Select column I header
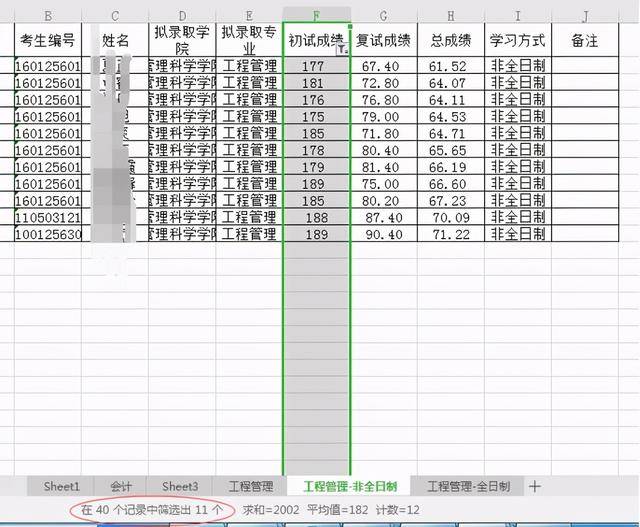This screenshot has width=640, height=527. pyautogui.click(x=518, y=16)
